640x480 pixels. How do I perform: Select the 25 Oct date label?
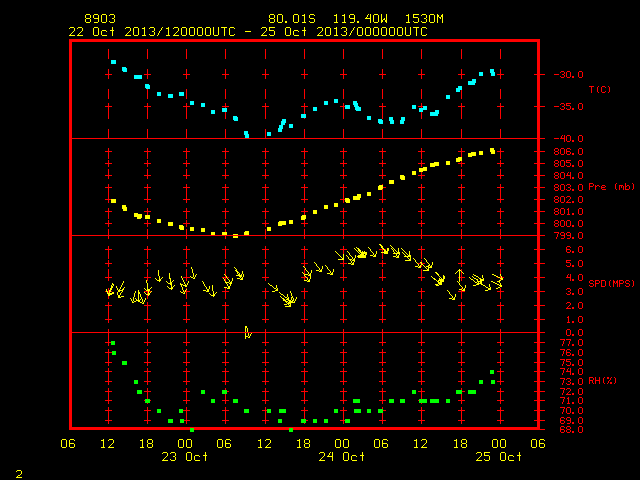(x=498, y=457)
